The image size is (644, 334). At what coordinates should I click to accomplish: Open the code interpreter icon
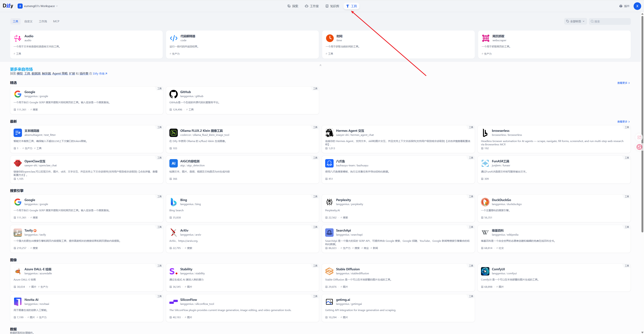click(x=174, y=38)
